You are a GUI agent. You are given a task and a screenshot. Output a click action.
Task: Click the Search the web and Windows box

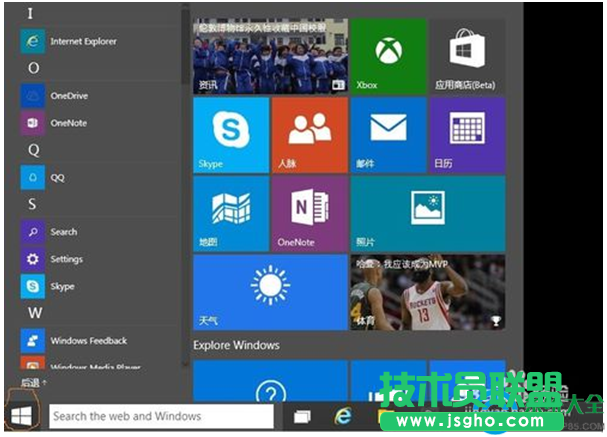click(x=161, y=416)
